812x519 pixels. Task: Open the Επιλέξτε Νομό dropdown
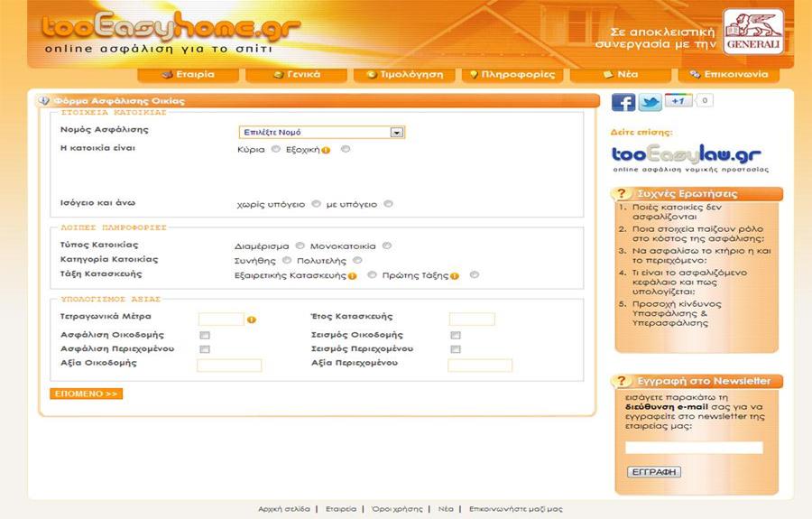(321, 132)
